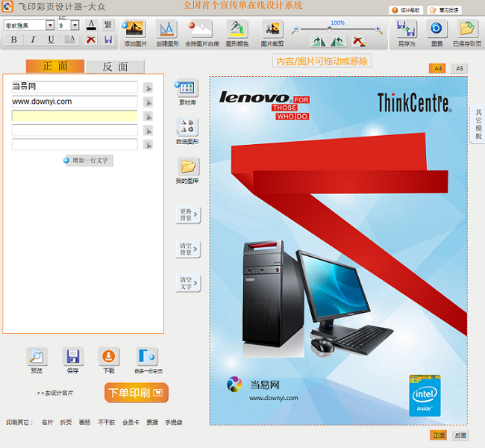Open the font size dropdown
Image resolution: width=485 pixels, height=448 pixels.
click(x=75, y=25)
